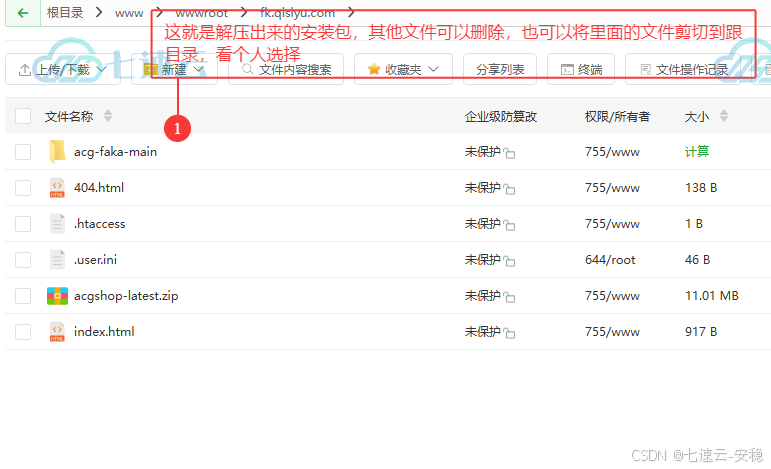This screenshot has width=771, height=469.
Task: Click the .user.ini file name
Action: pos(95,260)
